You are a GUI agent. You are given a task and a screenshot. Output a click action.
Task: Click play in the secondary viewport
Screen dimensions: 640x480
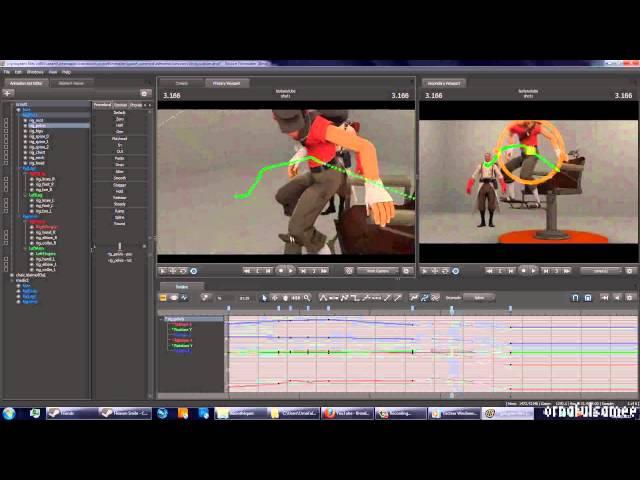[x=534, y=271]
